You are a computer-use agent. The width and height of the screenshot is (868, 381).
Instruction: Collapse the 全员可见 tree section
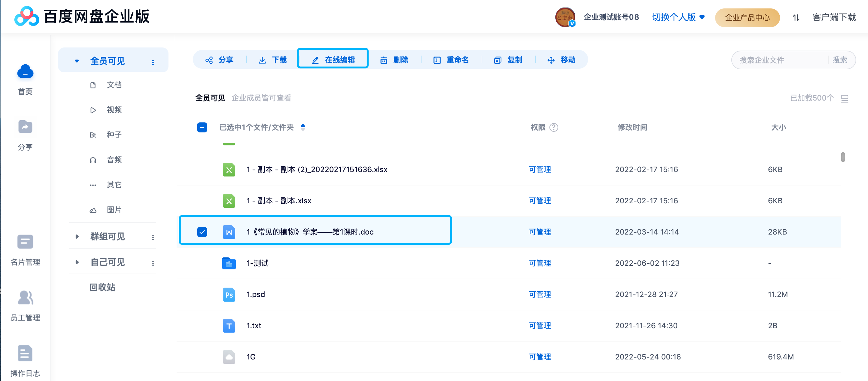tap(77, 61)
